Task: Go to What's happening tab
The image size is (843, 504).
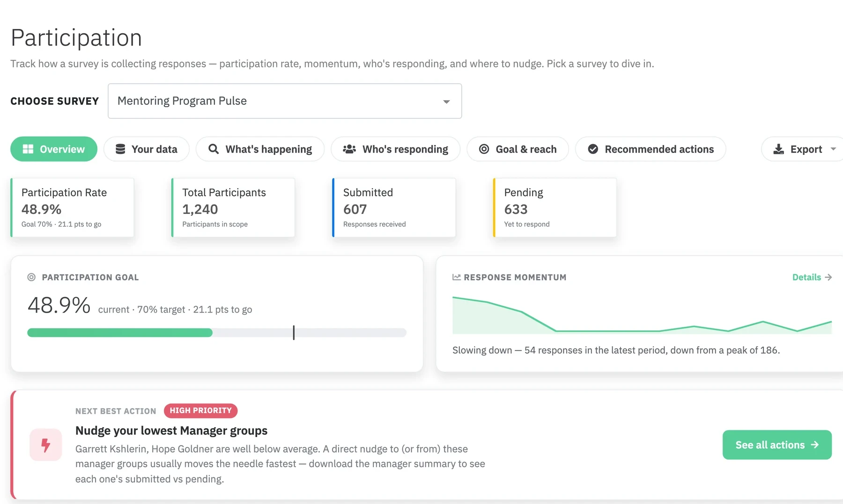Action: [x=260, y=149]
